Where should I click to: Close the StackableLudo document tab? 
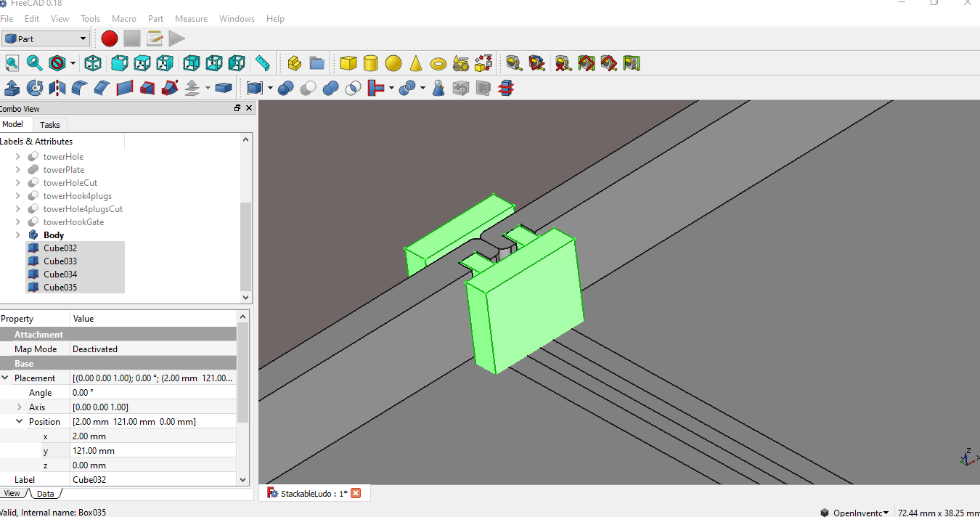[x=356, y=493]
